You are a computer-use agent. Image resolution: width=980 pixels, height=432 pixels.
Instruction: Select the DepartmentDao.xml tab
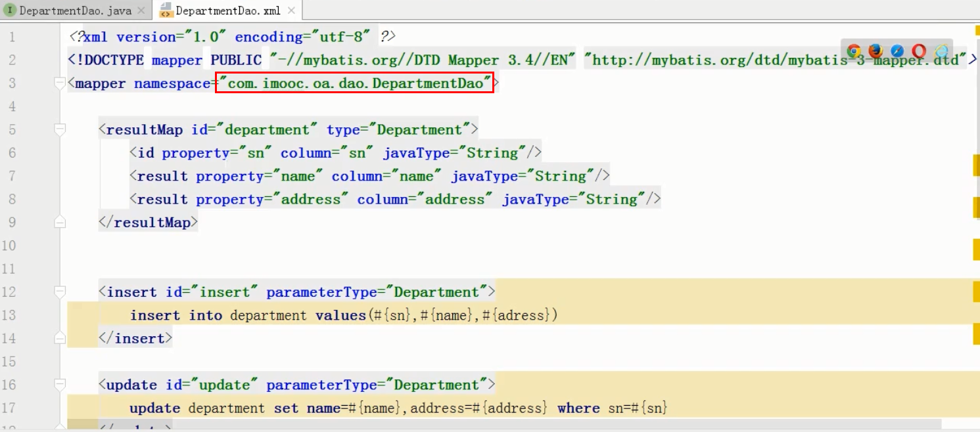click(x=228, y=11)
